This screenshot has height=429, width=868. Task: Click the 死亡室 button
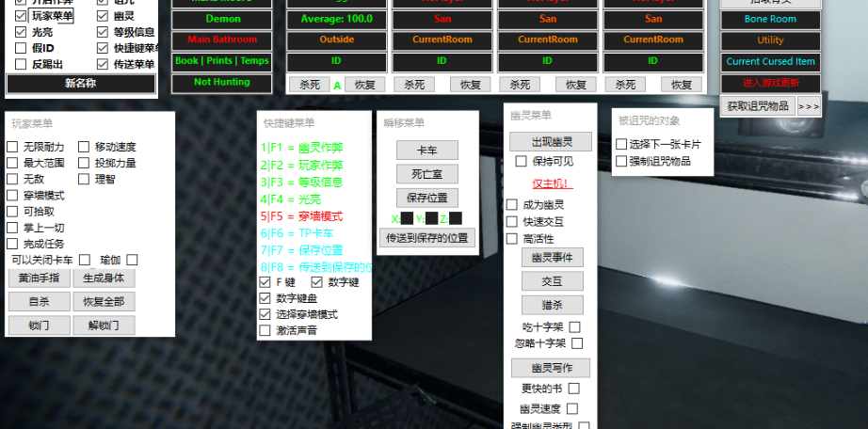point(426,174)
